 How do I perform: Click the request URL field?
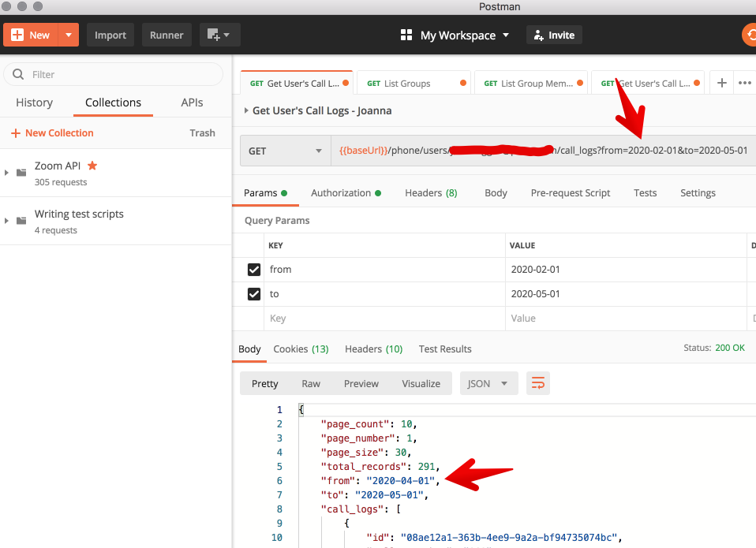[544, 151]
